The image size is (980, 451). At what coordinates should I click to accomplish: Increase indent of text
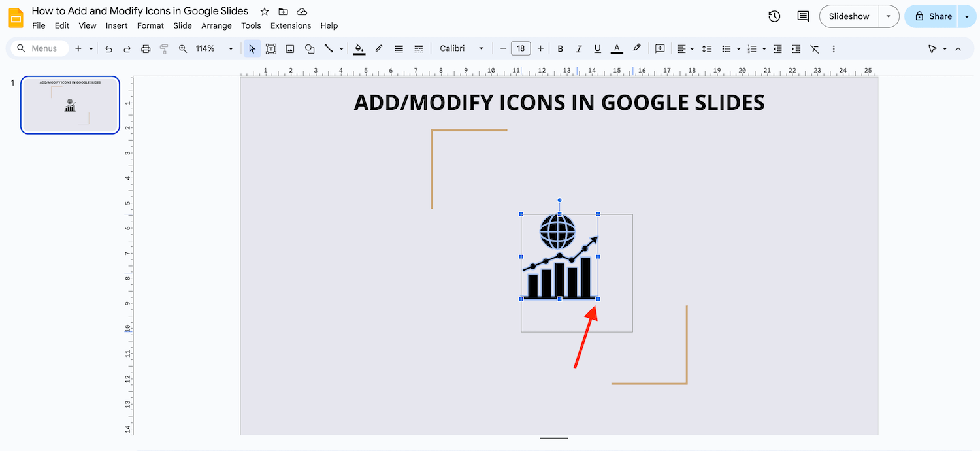tap(796, 49)
